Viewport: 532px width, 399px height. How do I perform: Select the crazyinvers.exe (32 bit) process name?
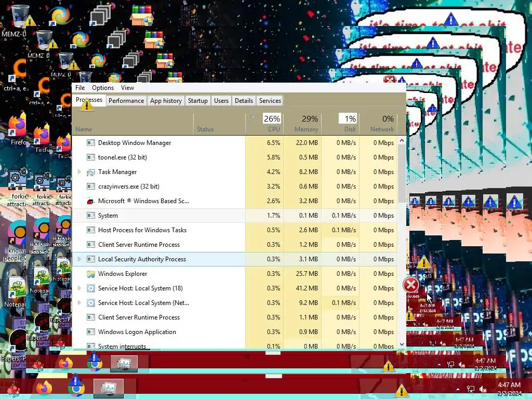click(x=129, y=187)
